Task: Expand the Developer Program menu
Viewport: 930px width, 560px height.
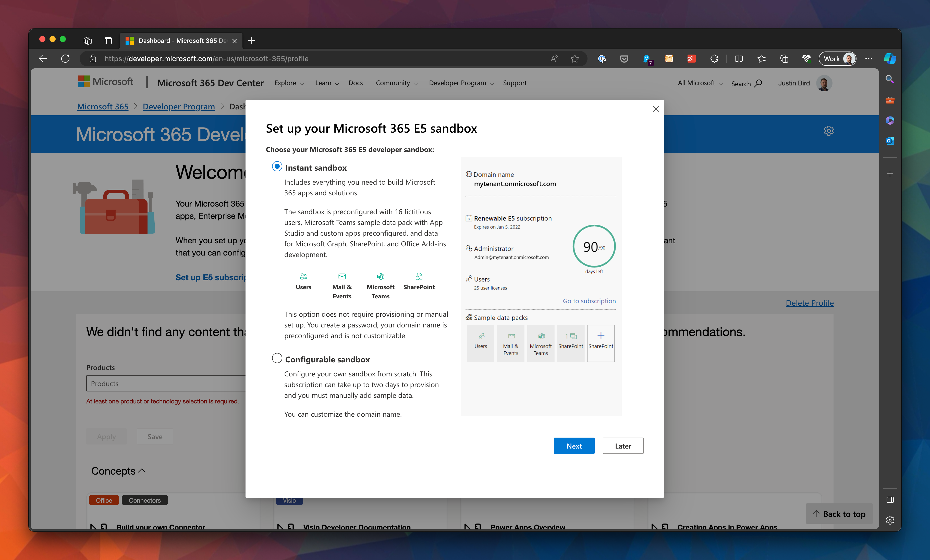Action: 462,83
